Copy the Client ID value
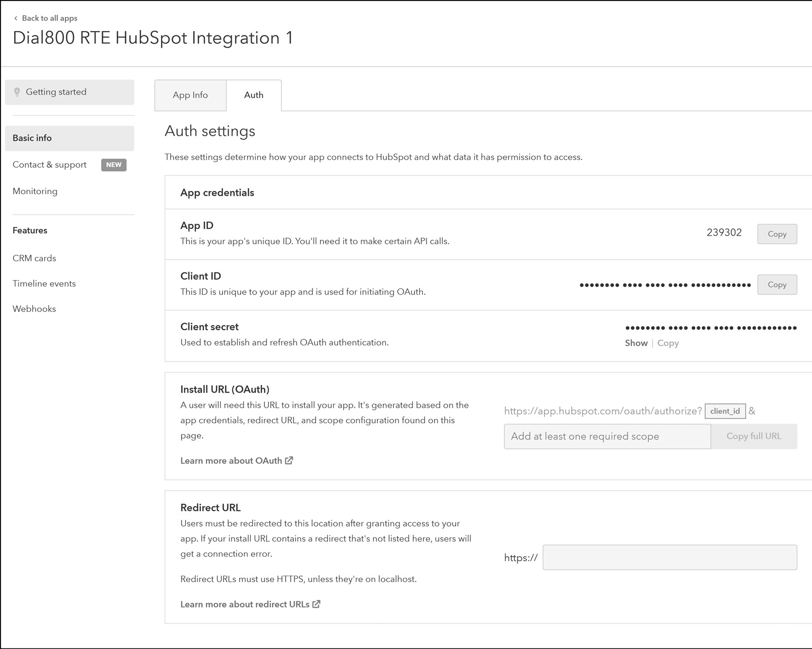812x649 pixels. coord(777,284)
